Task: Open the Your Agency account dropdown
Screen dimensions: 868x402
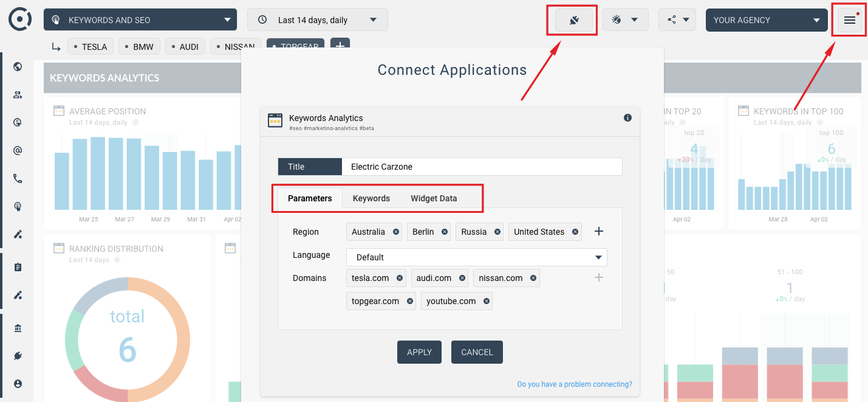Action: [x=767, y=20]
